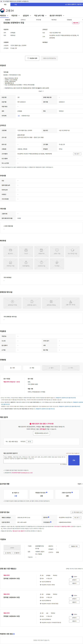The height and width of the screenshot is (644, 83).
Task: Click 요약보기 on the second 연지동 listing
Action: point(74,599)
